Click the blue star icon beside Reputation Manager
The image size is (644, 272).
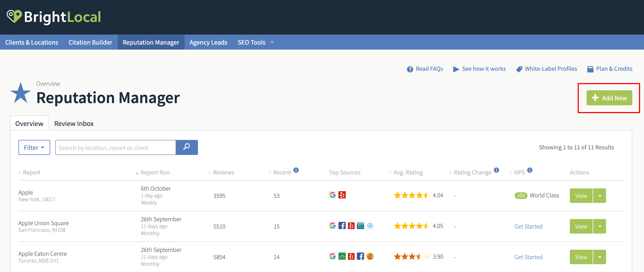[x=20, y=92]
